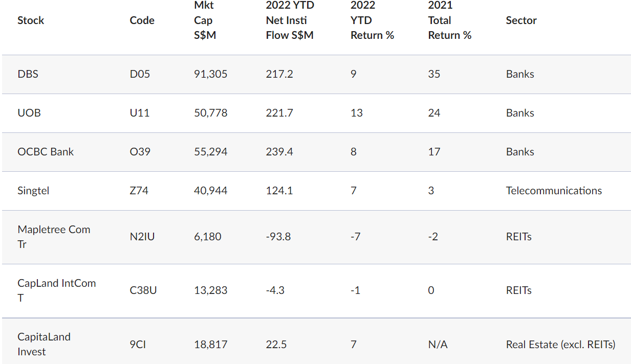Viewport: 631px width, 364px height.
Task: Click the Sector column header
Action: (x=521, y=20)
